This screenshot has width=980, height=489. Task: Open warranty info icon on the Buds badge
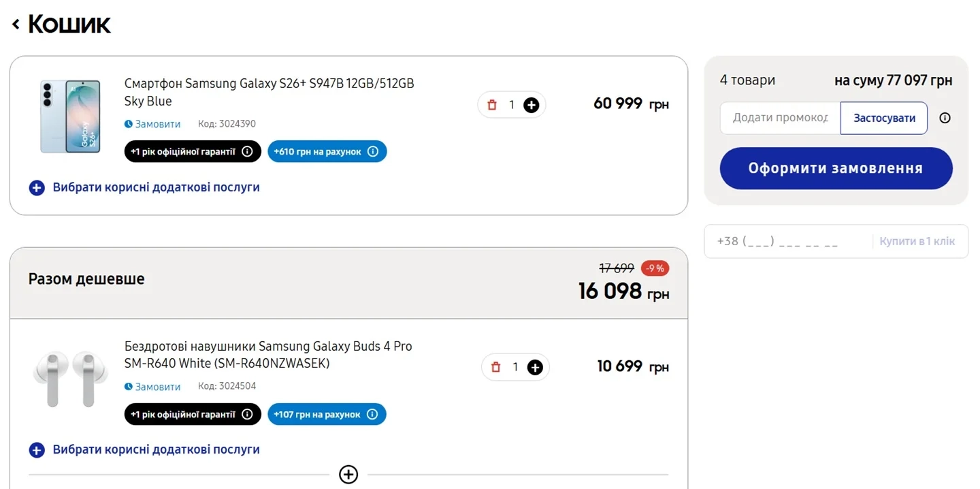point(248,414)
